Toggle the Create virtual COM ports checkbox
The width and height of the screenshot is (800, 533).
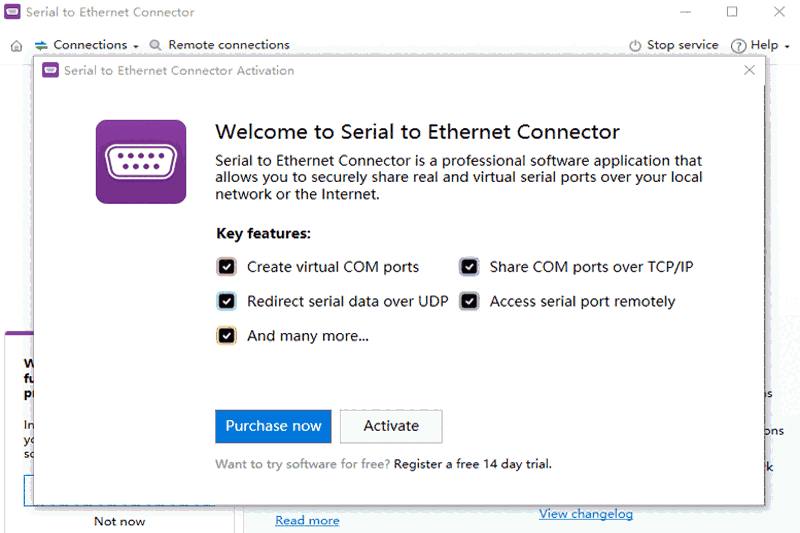point(227,267)
